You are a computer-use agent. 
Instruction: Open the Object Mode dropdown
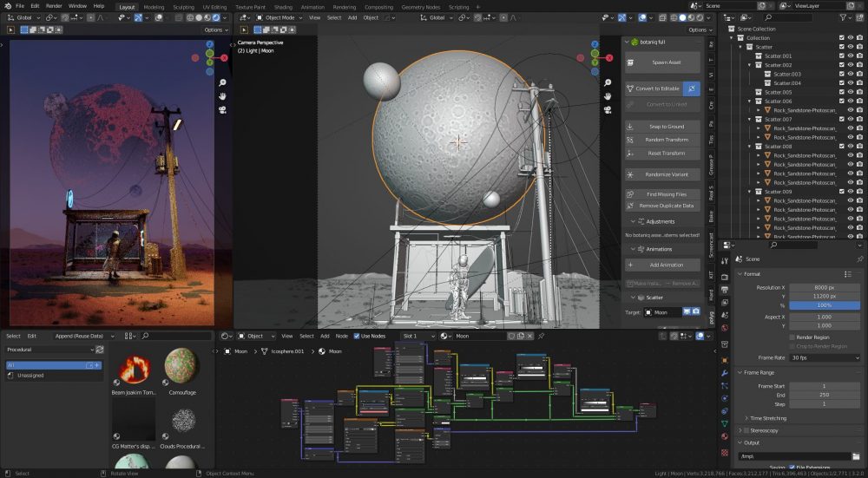tap(279, 17)
